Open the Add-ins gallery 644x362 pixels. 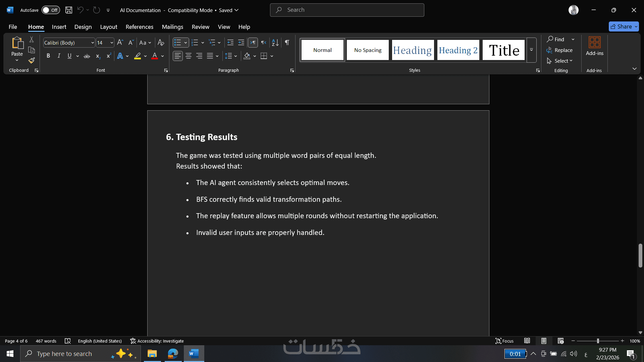(594, 46)
